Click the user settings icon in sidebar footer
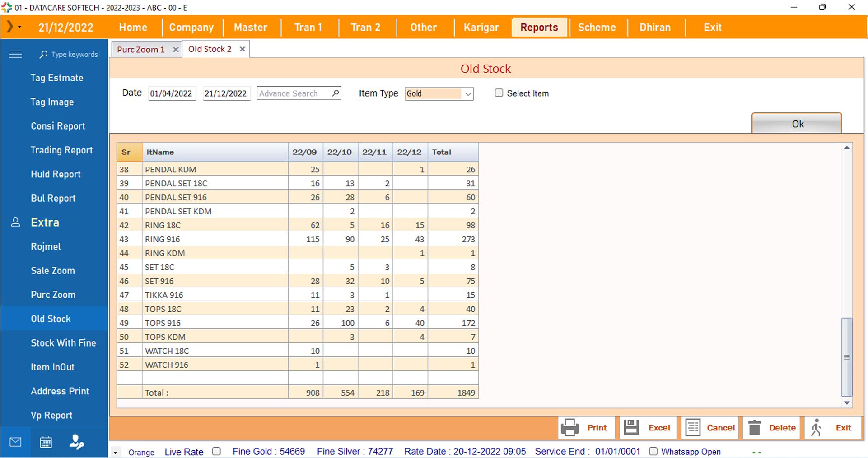The width and height of the screenshot is (868, 458). pos(76,442)
